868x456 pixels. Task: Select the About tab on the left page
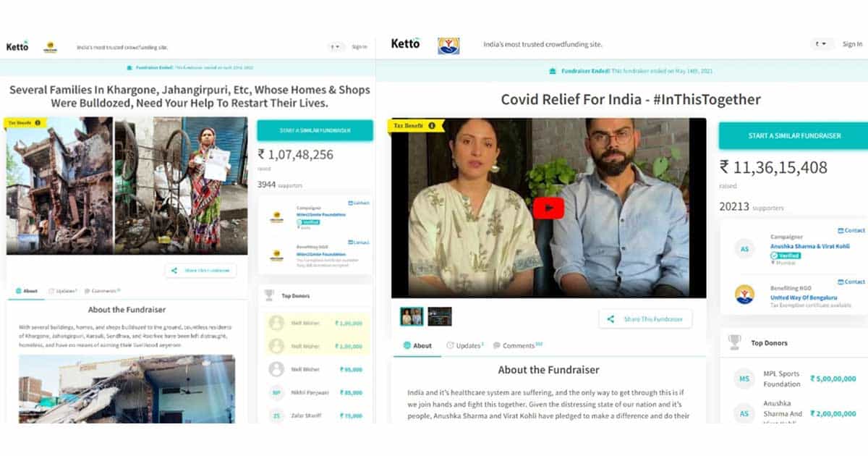pos(25,291)
